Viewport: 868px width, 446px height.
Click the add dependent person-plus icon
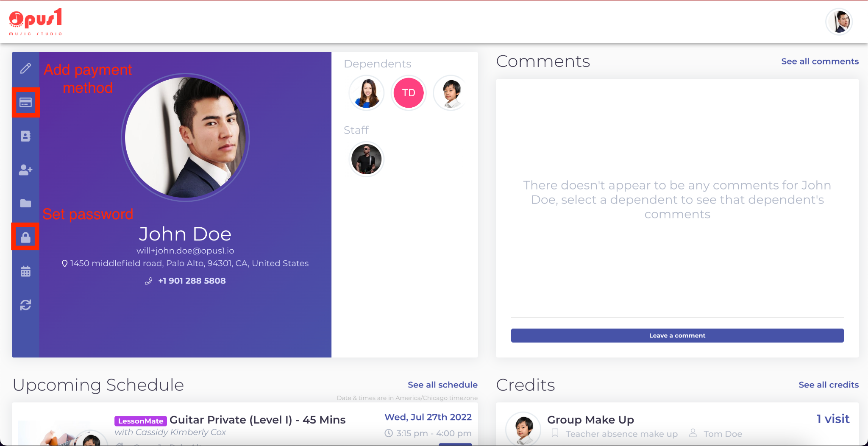coord(25,170)
